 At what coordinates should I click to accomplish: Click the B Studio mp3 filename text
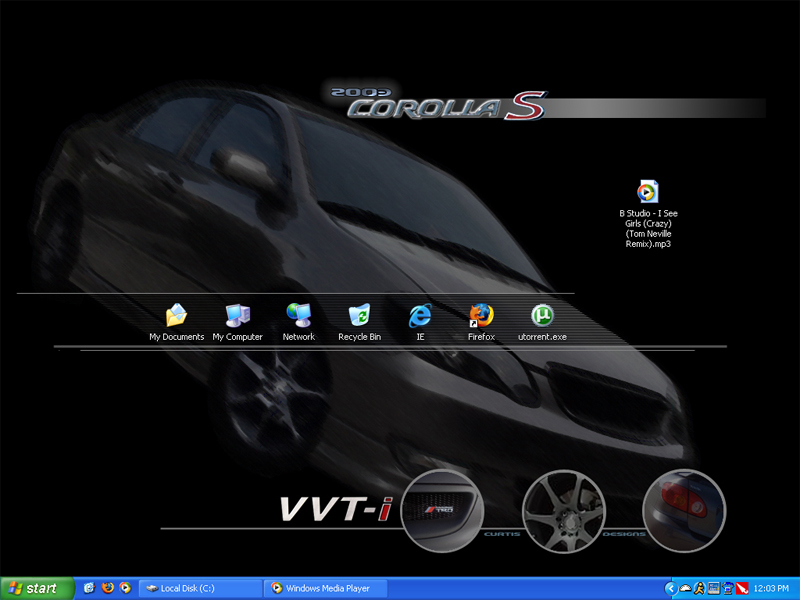[648, 229]
